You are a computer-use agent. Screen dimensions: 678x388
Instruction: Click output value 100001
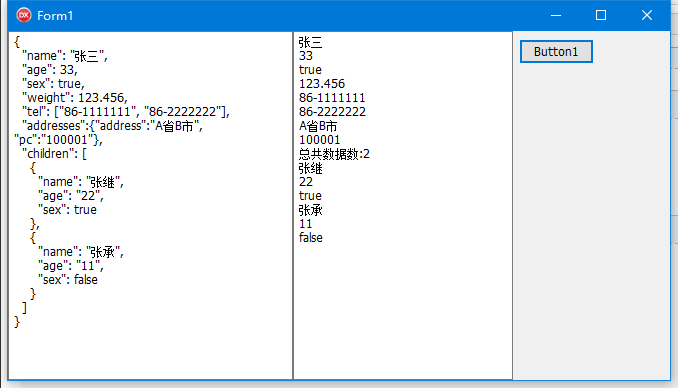click(320, 140)
